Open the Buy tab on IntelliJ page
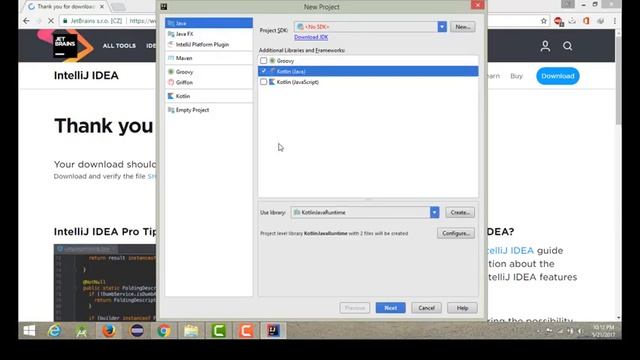Screen dimensions: 640x360 (x=516, y=76)
